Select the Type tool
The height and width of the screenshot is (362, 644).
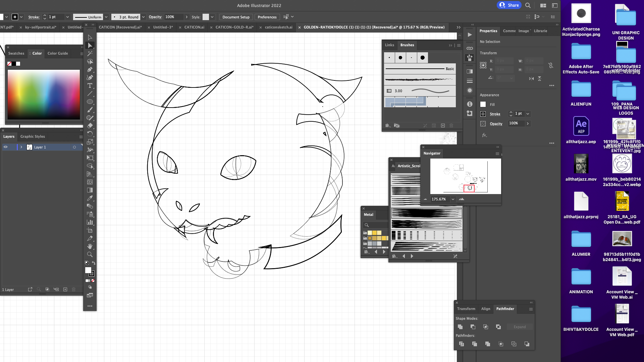[x=90, y=86]
